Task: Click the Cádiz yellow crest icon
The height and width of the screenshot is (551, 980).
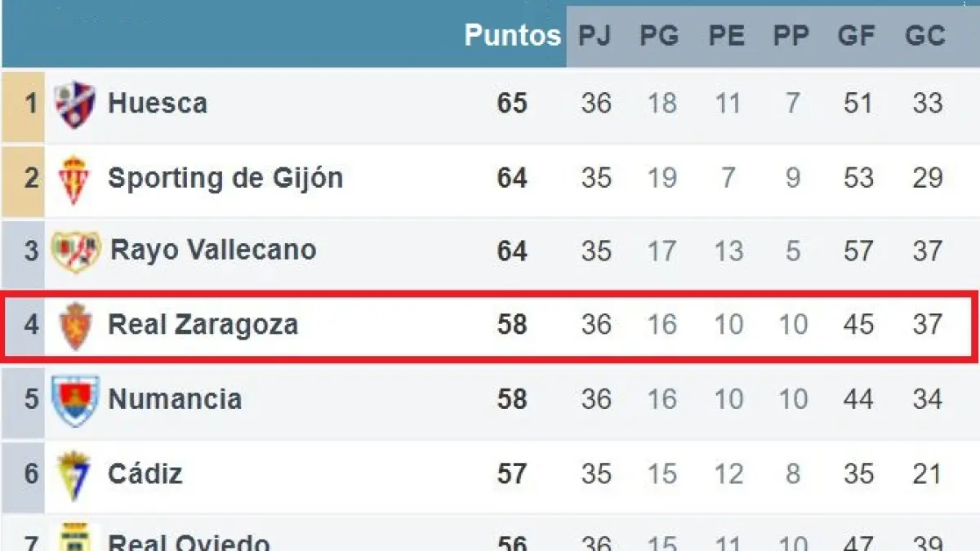Action: tap(75, 474)
